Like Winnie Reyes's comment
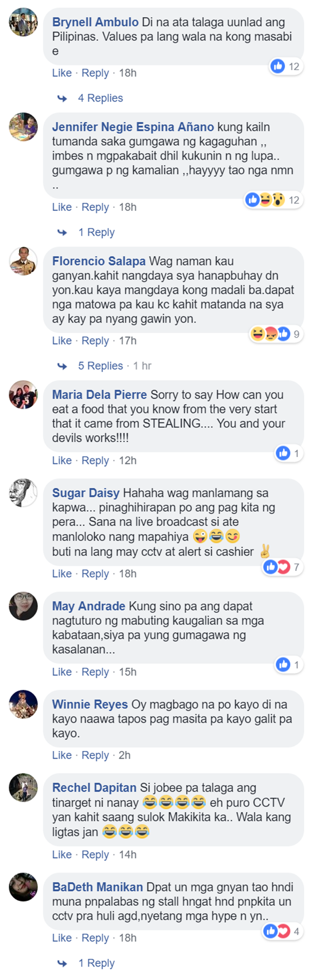324x980 pixels. point(62,755)
